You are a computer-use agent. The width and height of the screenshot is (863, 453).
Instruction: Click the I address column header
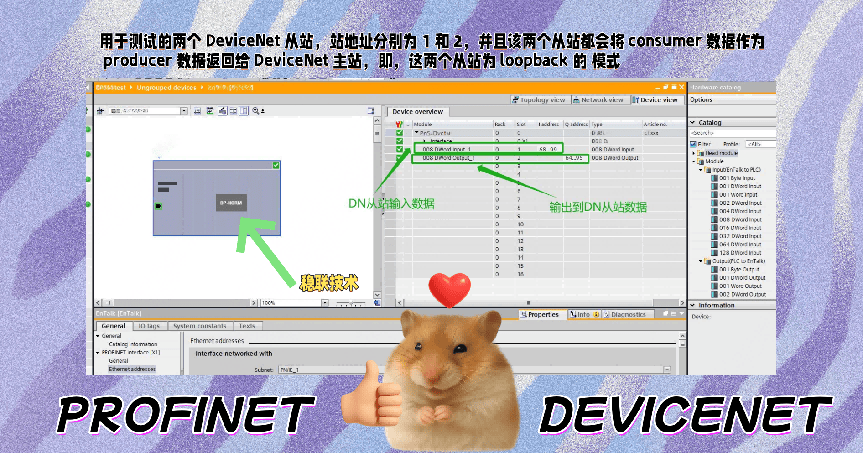coord(549,124)
